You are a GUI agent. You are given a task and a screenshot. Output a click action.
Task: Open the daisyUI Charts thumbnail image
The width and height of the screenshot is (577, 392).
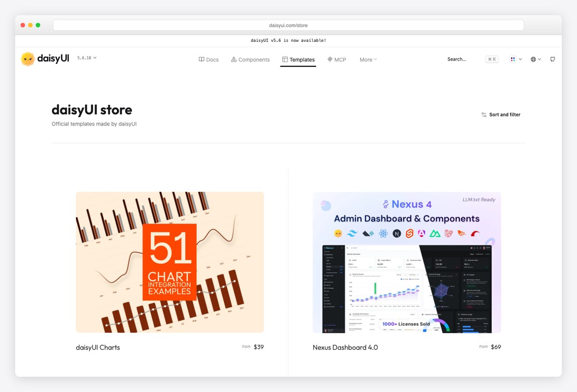tap(170, 262)
